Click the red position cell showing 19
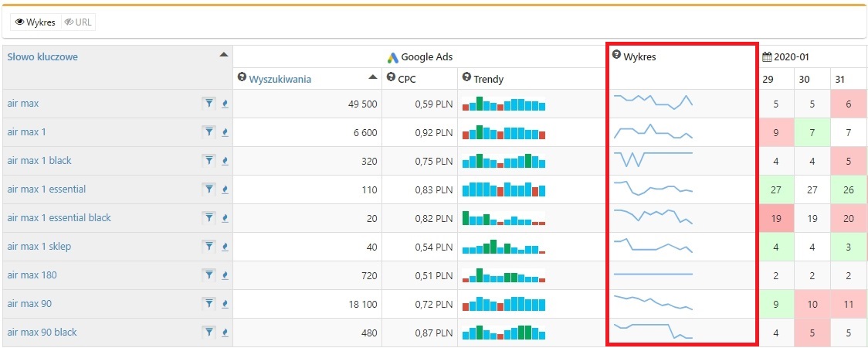 [x=776, y=218]
